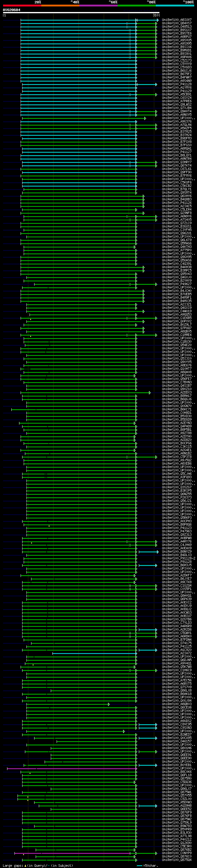Select the UniRef100_P41126 label
This screenshot has width=197, height=868.
coord(176,203)
